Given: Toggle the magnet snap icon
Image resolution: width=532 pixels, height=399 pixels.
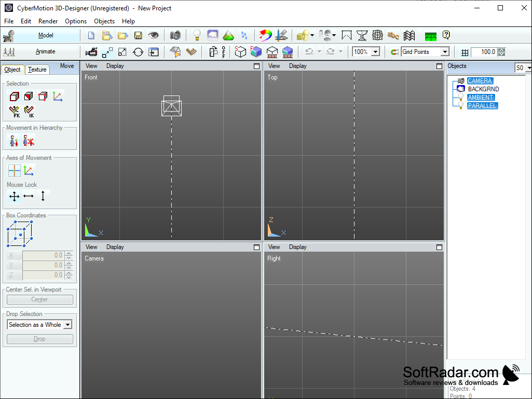Looking at the screenshot, I should point(394,52).
